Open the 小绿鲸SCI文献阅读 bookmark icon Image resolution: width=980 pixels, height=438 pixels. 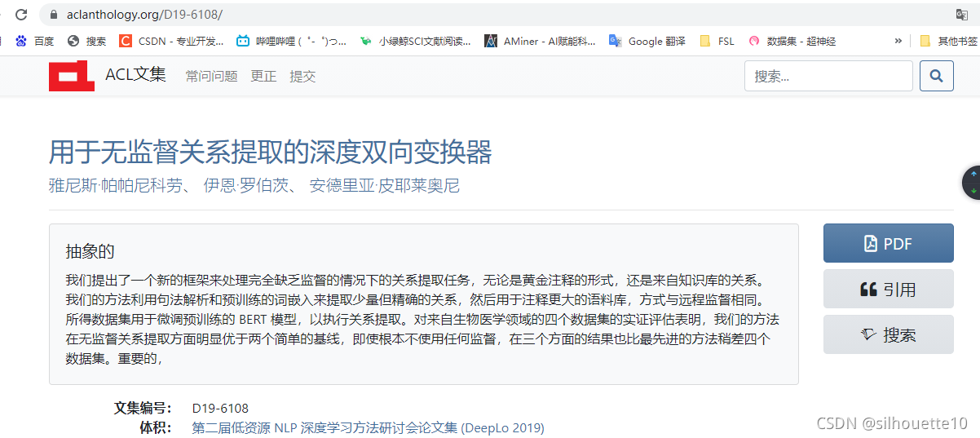click(365, 41)
